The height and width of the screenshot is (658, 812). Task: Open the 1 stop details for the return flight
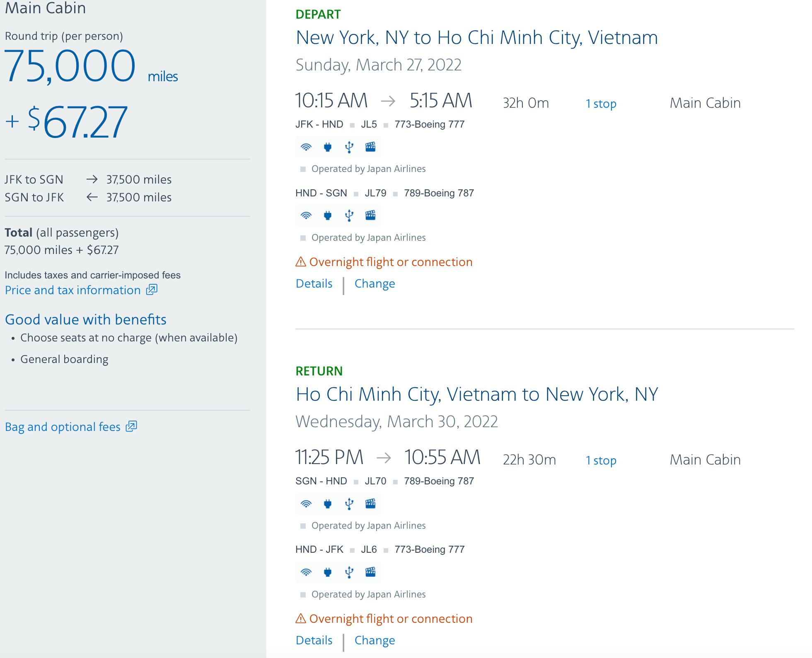pos(601,460)
